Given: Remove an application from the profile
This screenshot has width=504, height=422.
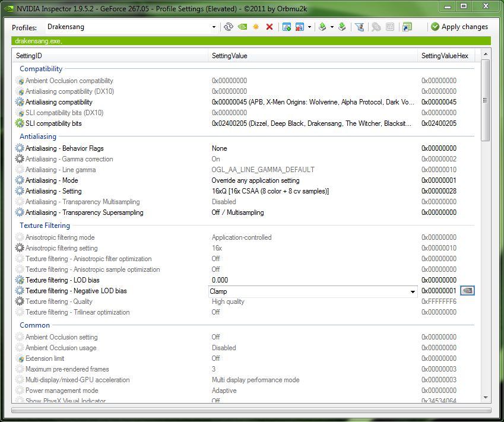Looking at the screenshot, I should pyautogui.click(x=300, y=27).
